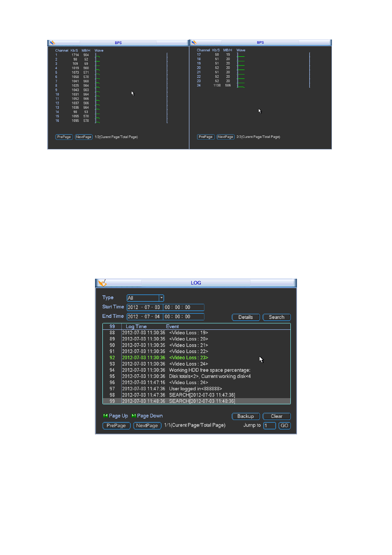Viewport: 392px width, 555px height.
Task: Click the Page Down label
Action: (150, 416)
